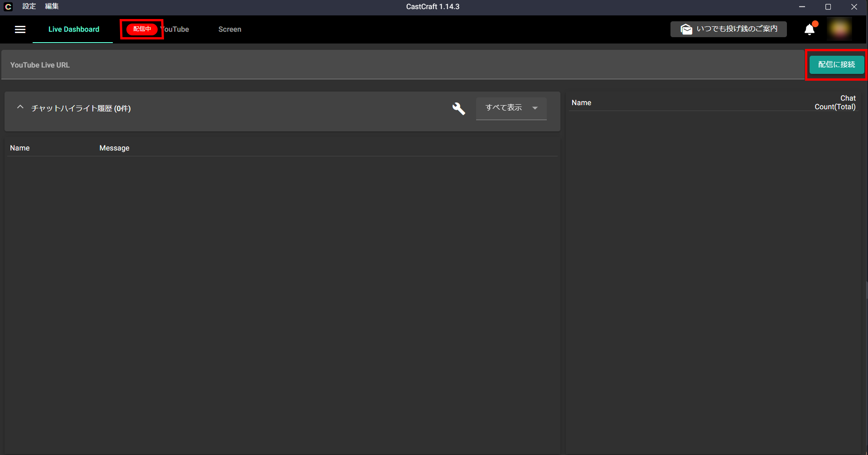Image resolution: width=868 pixels, height=455 pixels.
Task: Click the profile avatar icon
Action: [839, 28]
